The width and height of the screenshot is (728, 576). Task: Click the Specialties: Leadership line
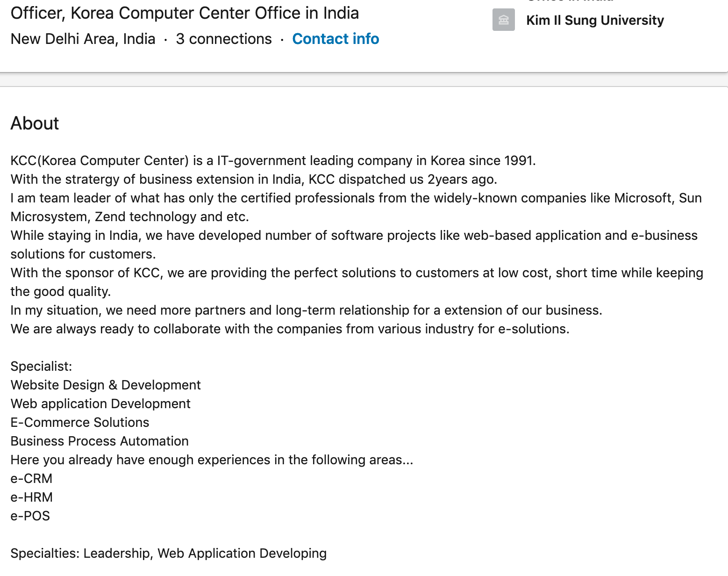click(168, 553)
